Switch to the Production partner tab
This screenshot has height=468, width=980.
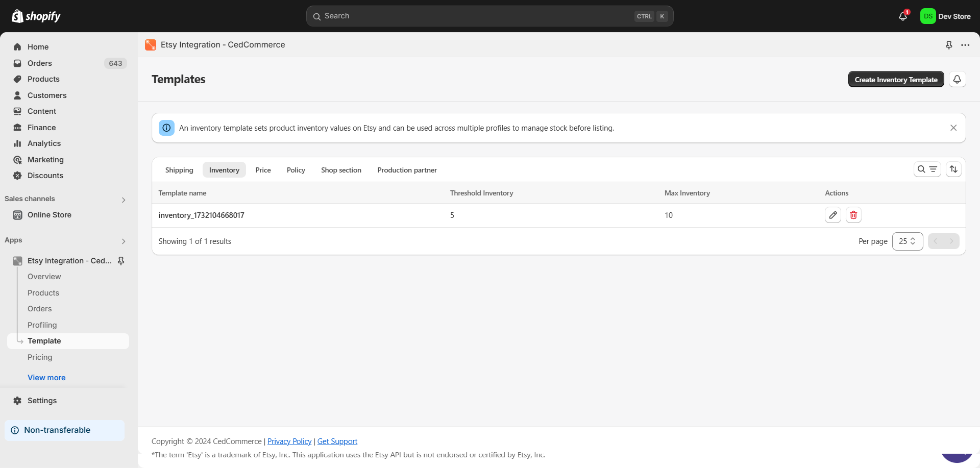[407, 170]
